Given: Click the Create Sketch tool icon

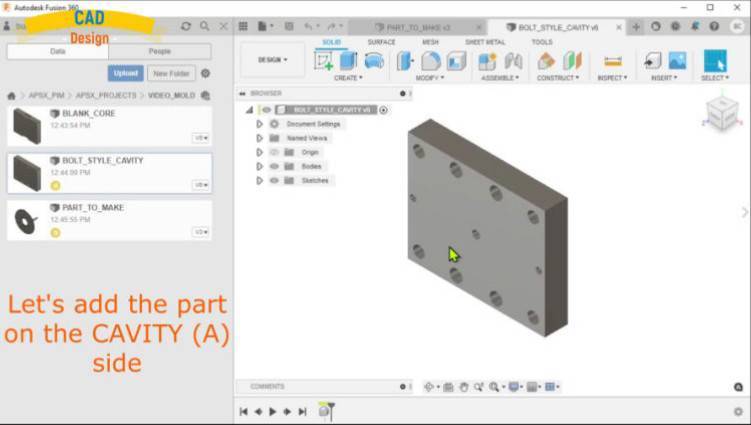Looking at the screenshot, I should click(324, 61).
